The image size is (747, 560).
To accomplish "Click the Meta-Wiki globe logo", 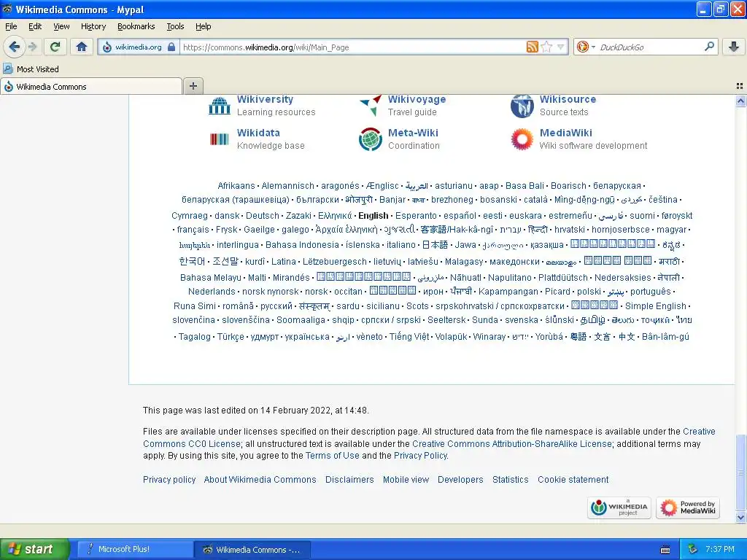I will click(x=371, y=139).
